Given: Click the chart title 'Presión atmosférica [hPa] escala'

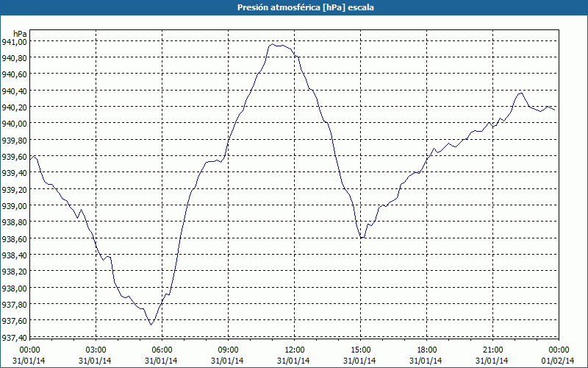Looking at the screenshot, I should coord(306,7).
